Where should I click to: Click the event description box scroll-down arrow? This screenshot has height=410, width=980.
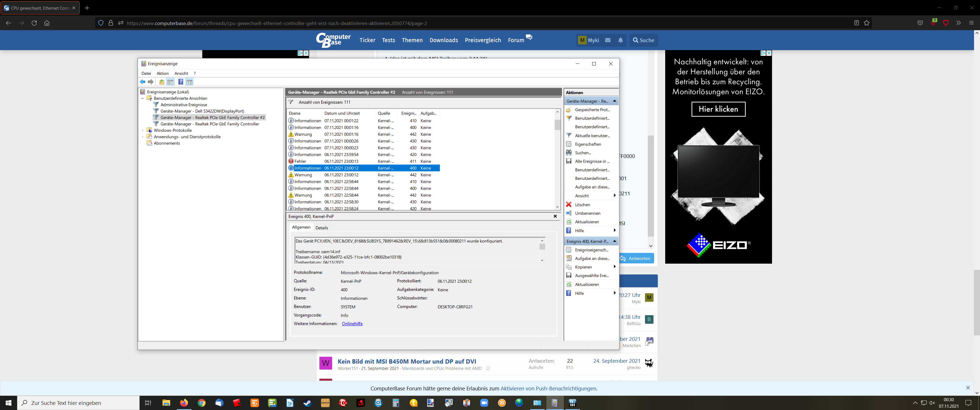tap(542, 261)
